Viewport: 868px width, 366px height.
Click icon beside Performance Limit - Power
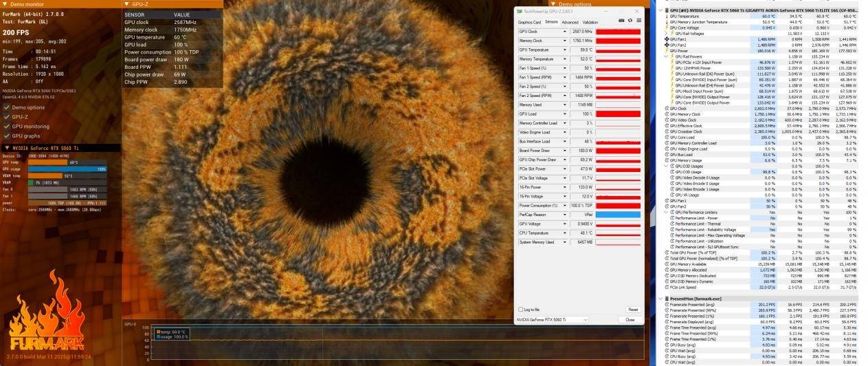[x=672, y=218]
